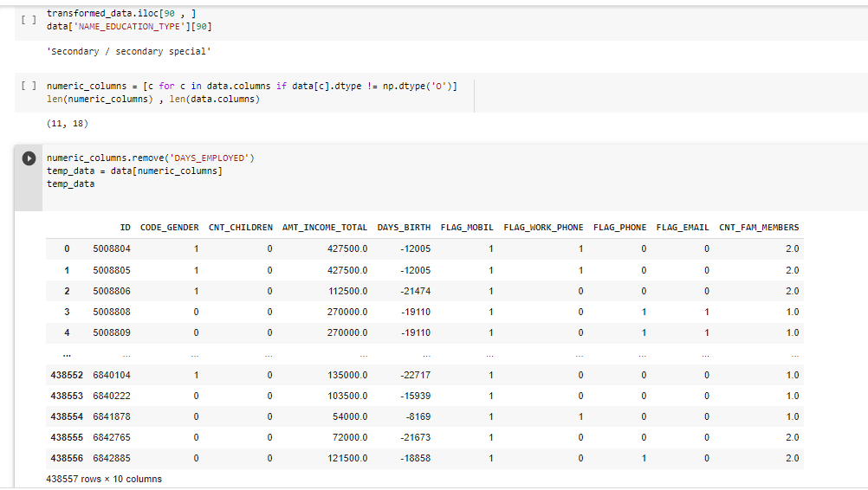This screenshot has width=868, height=490.
Task: Click ID value 5008806
Action: click(x=112, y=291)
